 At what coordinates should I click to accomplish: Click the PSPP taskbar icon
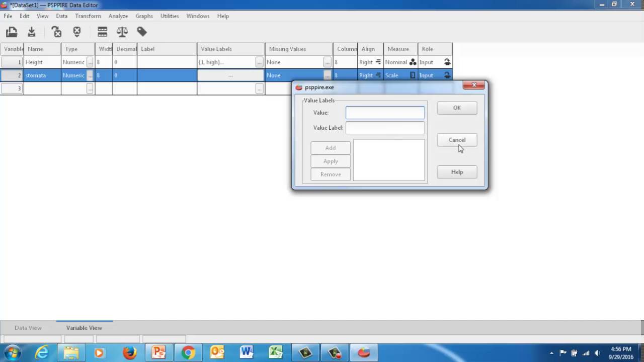point(363,353)
